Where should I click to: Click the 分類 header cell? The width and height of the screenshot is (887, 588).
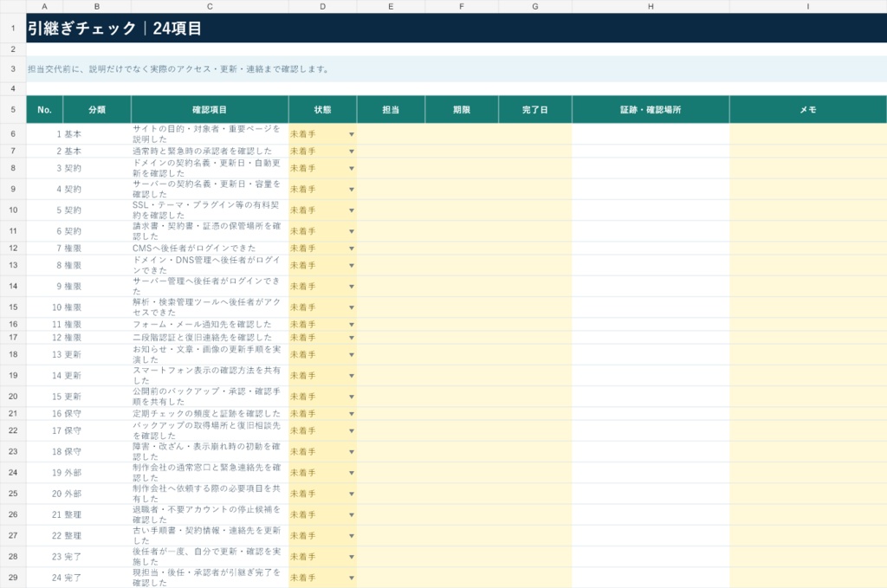(97, 110)
